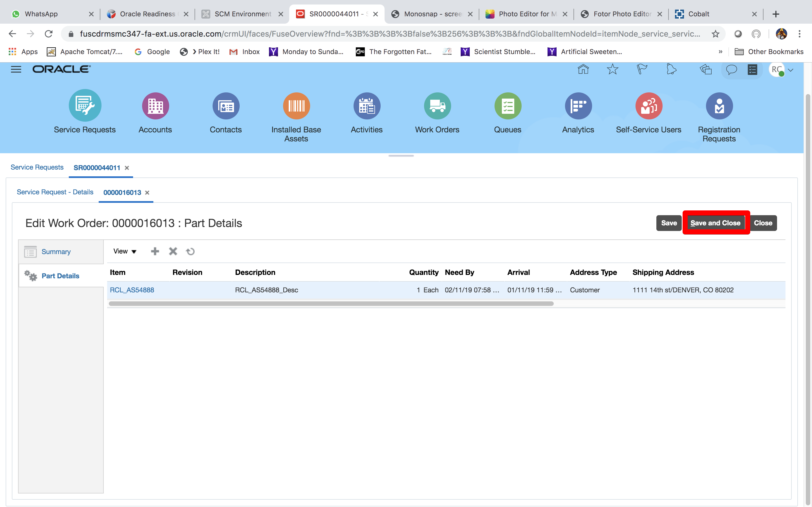Expand the View dropdown menu
Viewport: 812px width, 507px height.
click(x=125, y=251)
